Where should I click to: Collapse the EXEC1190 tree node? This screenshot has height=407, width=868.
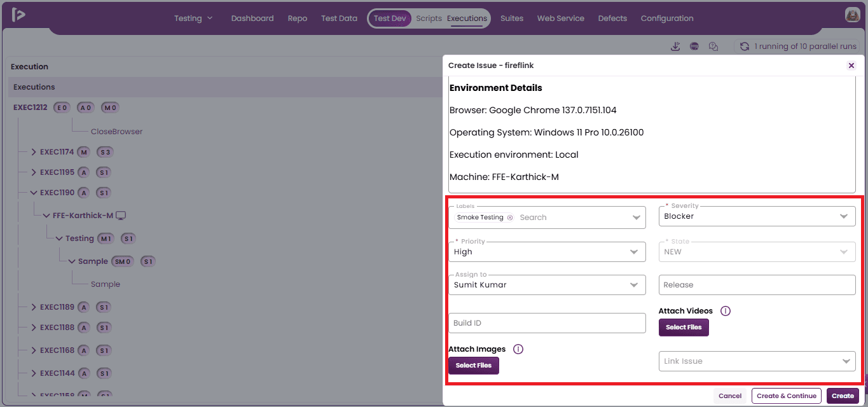coord(34,193)
